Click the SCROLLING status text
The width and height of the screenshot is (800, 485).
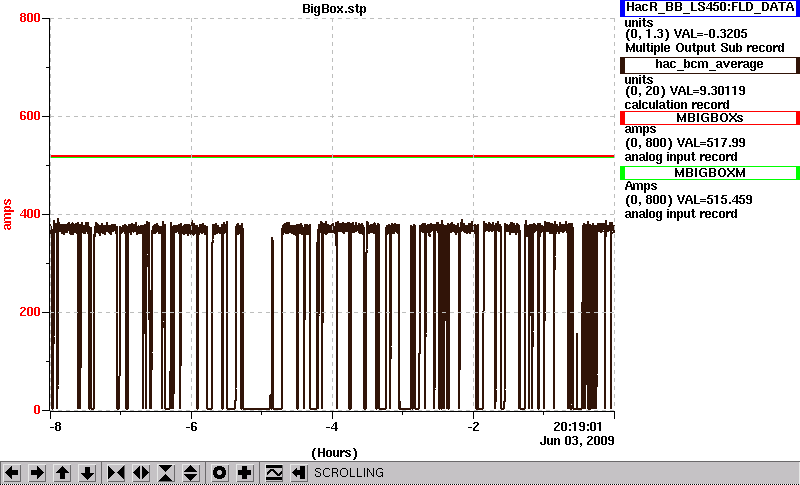coord(348,473)
